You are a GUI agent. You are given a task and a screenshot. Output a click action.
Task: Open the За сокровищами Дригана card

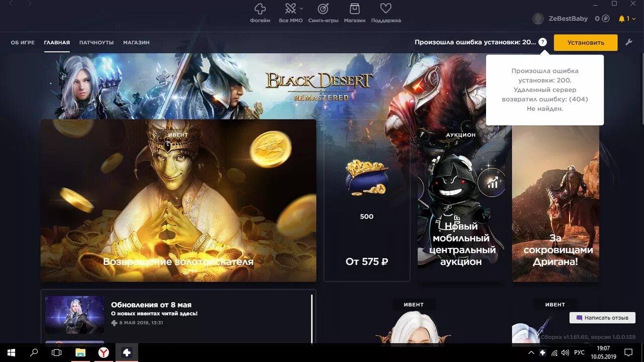tap(555, 204)
